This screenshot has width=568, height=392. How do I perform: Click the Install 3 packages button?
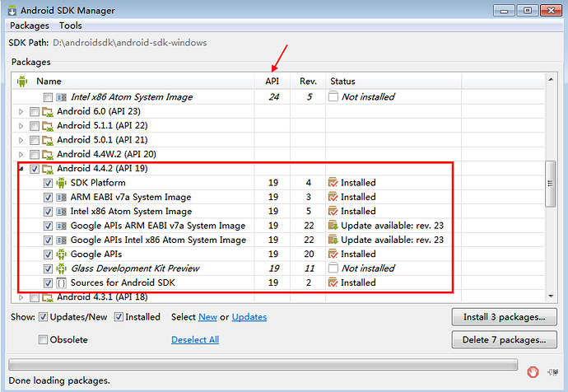pos(504,317)
